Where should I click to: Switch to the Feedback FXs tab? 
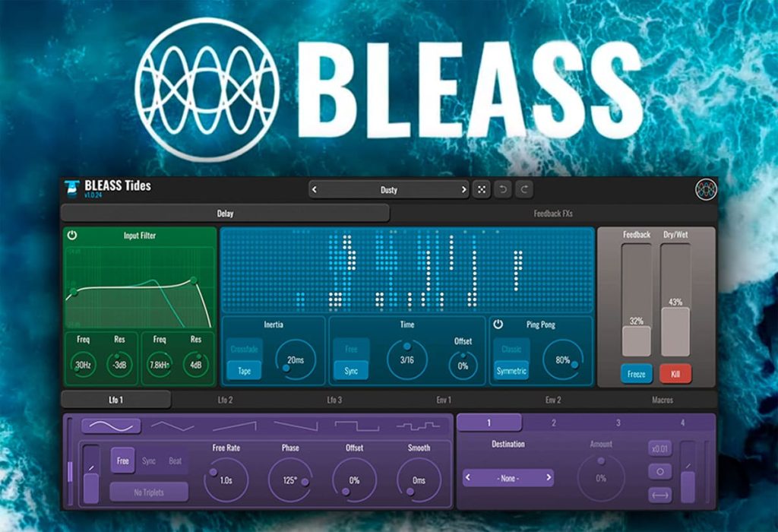553,214
